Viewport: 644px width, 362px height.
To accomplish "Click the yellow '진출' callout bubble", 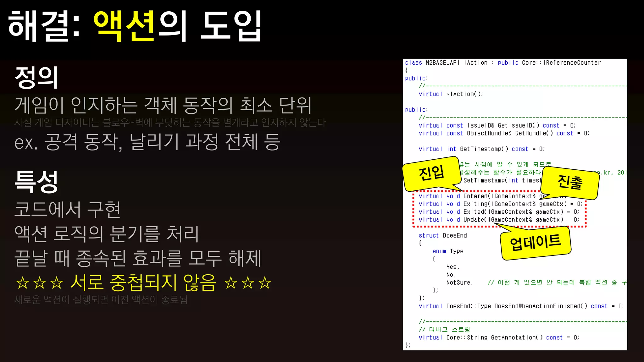I will [570, 183].
